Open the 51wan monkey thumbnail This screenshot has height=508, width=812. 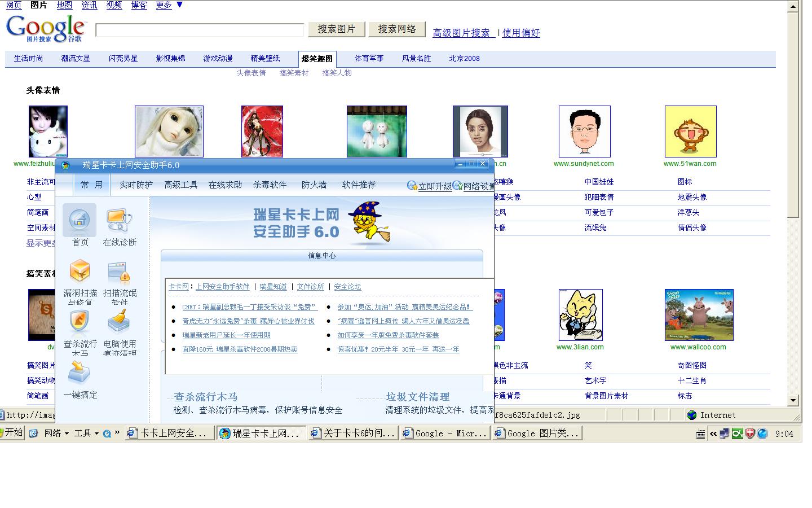click(691, 132)
